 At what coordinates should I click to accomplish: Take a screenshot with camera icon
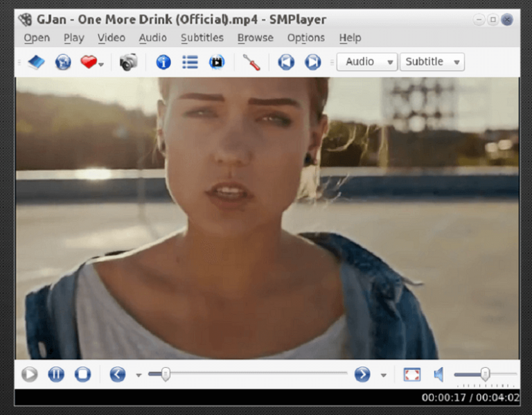128,62
